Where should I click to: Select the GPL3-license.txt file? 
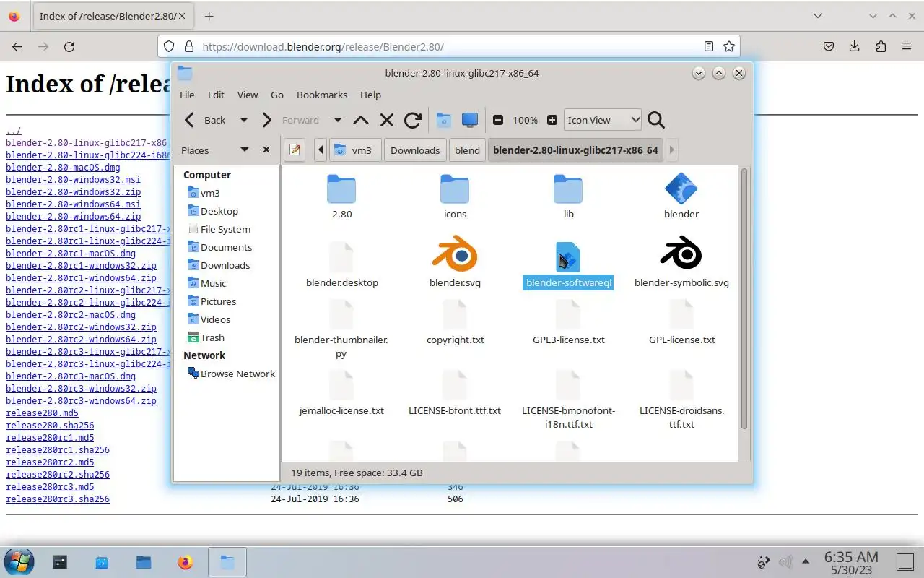[568, 323]
